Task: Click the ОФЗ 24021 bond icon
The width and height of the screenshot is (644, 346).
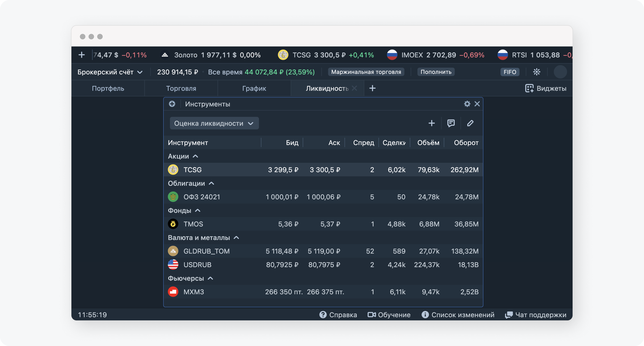Action: tap(173, 197)
